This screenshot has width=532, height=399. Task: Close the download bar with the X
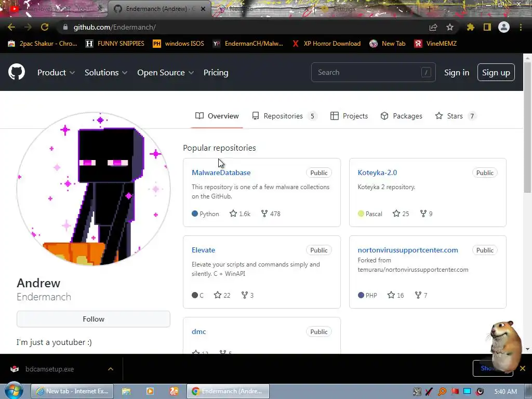pyautogui.click(x=523, y=368)
